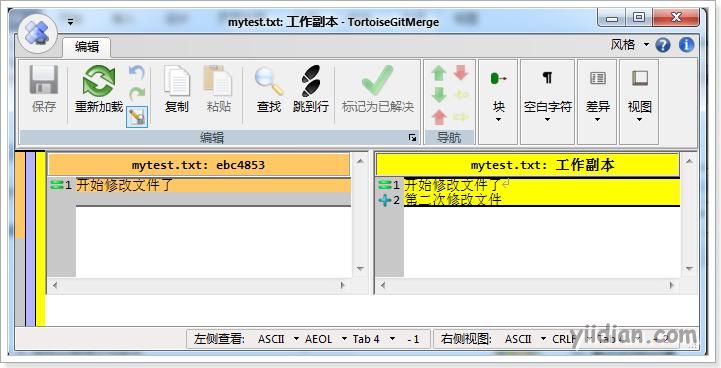
Task: Open the Style (风格) dropdown
Action: (x=630, y=45)
